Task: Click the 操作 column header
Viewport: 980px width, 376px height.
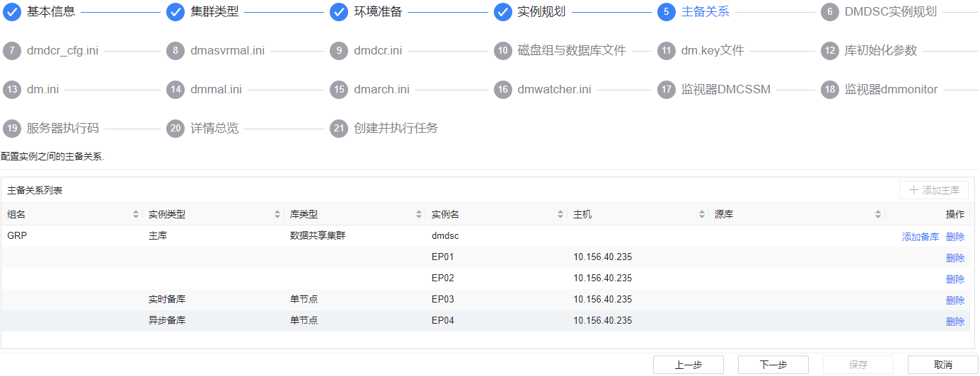Action: coord(955,214)
